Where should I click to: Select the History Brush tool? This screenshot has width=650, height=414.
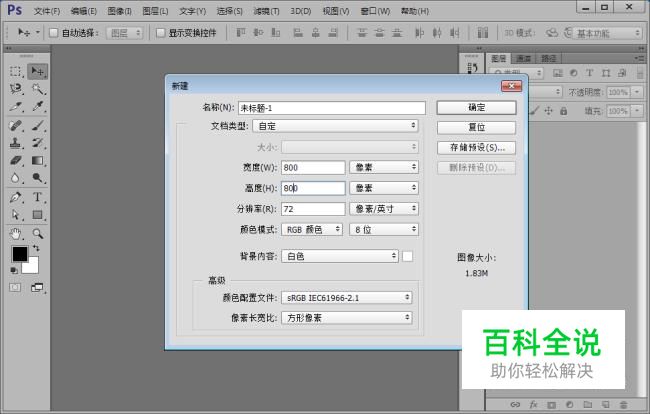pyautogui.click(x=37, y=143)
